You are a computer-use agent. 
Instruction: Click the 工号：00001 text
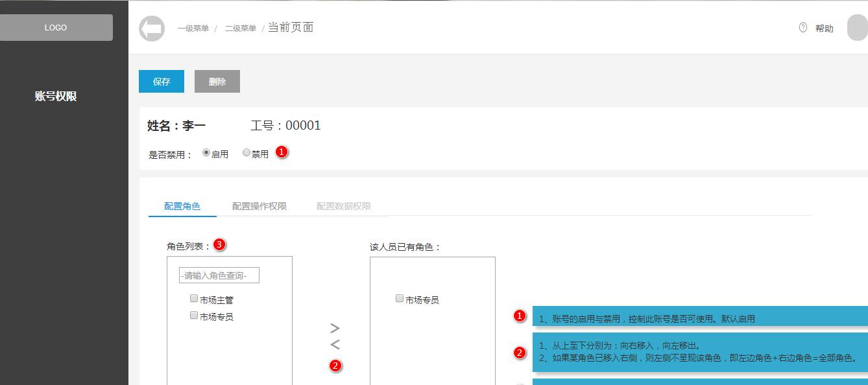click(x=285, y=126)
